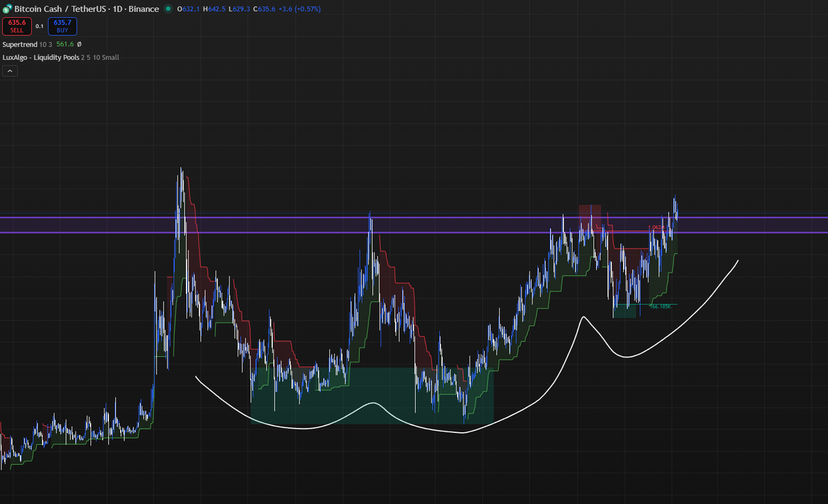Click the low price value L629.3
Viewport: 828px width, 504px height.
[239, 9]
